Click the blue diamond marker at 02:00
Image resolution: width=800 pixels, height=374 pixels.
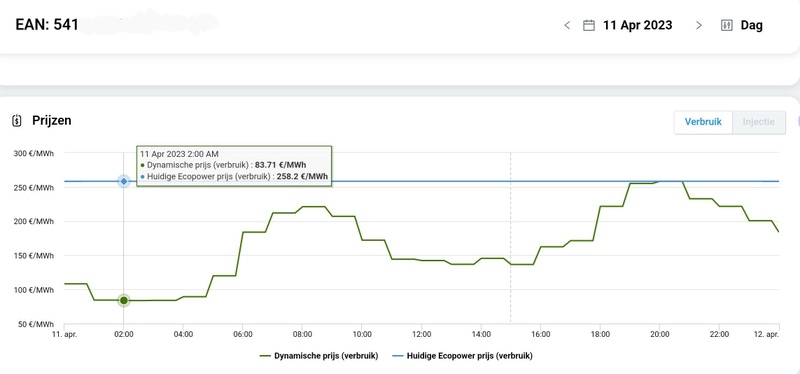(123, 181)
